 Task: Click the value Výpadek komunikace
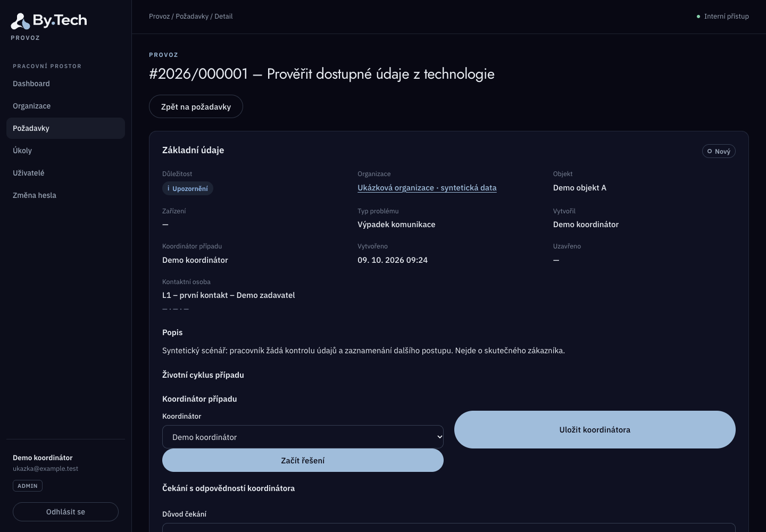click(396, 225)
